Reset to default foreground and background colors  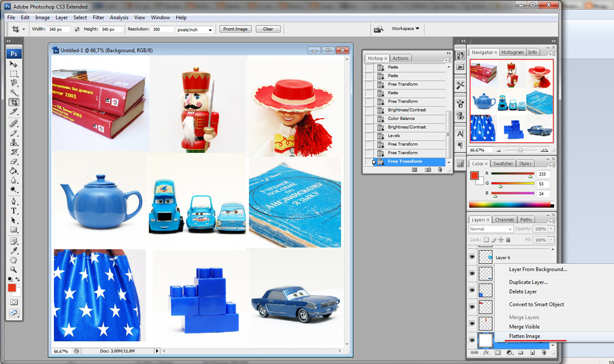tap(10, 279)
